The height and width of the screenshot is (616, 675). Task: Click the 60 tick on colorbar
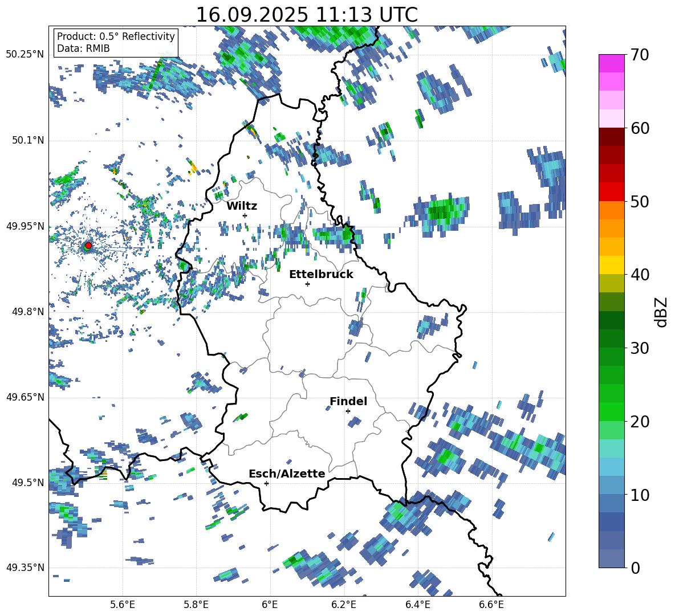pos(640,128)
